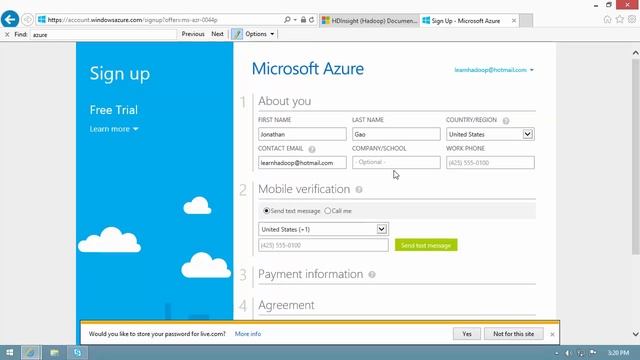Click the Last Name field containing Gao
The image size is (640, 360).
(x=396, y=134)
